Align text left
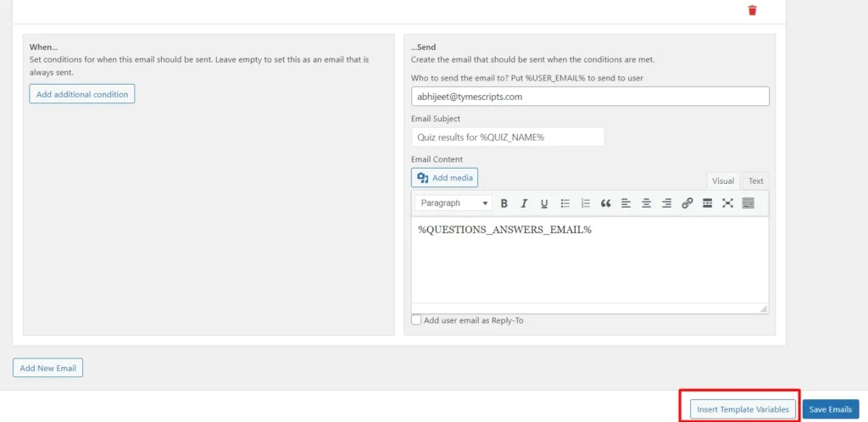 (626, 203)
